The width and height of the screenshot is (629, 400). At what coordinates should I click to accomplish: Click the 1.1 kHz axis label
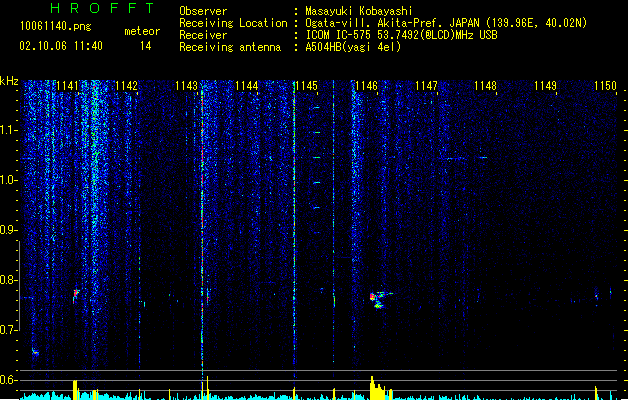coord(8,130)
